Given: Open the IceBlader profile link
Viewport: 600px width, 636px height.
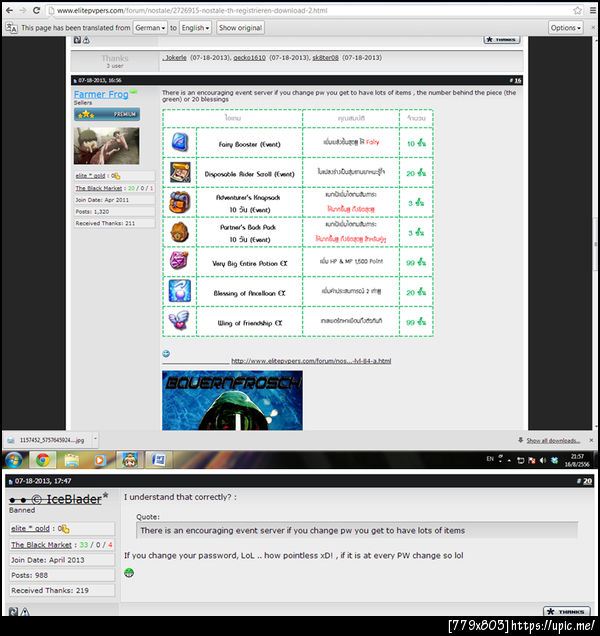Looking at the screenshot, I should (x=56, y=499).
